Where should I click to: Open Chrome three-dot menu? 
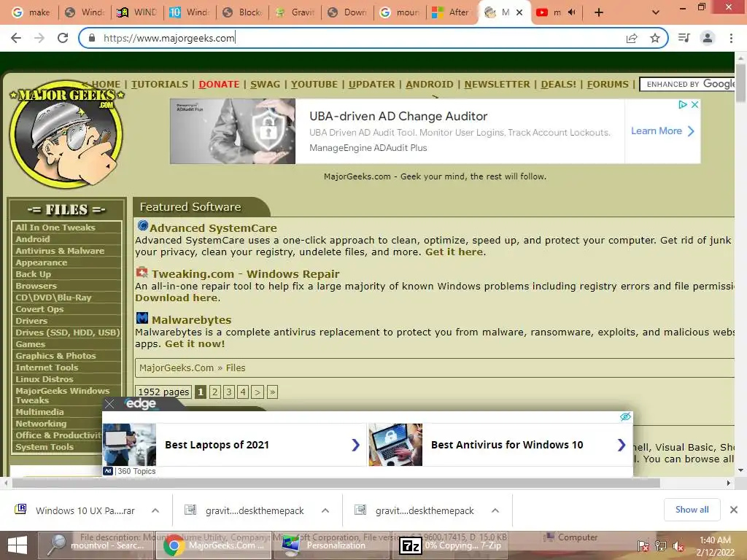click(731, 38)
